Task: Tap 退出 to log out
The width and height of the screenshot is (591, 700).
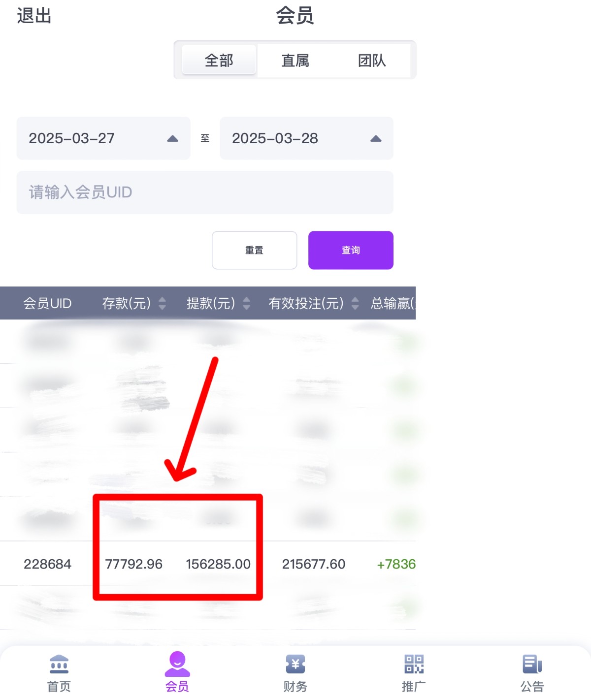Action: pyautogui.click(x=34, y=16)
